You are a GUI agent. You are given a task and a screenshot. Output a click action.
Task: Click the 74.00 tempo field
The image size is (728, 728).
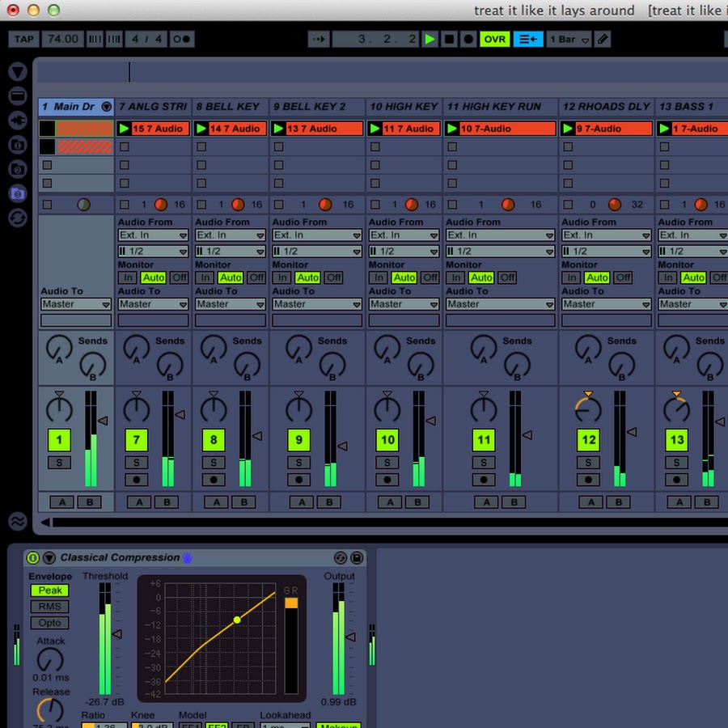(62, 39)
